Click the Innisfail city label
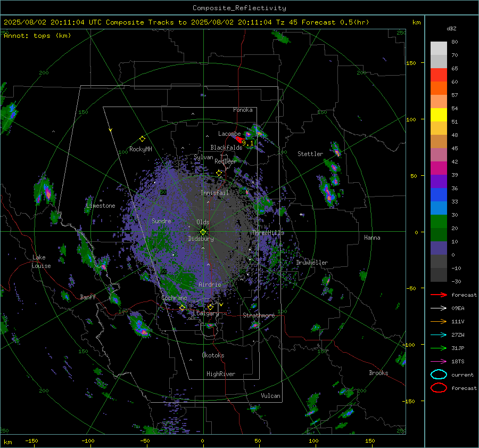The height and width of the screenshot is (448, 479). tap(214, 193)
